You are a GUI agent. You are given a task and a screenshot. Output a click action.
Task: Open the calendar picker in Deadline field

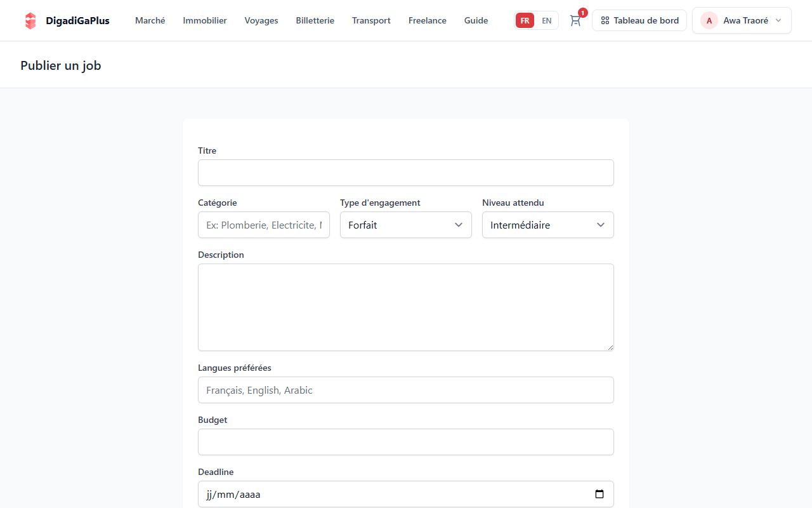(599, 494)
